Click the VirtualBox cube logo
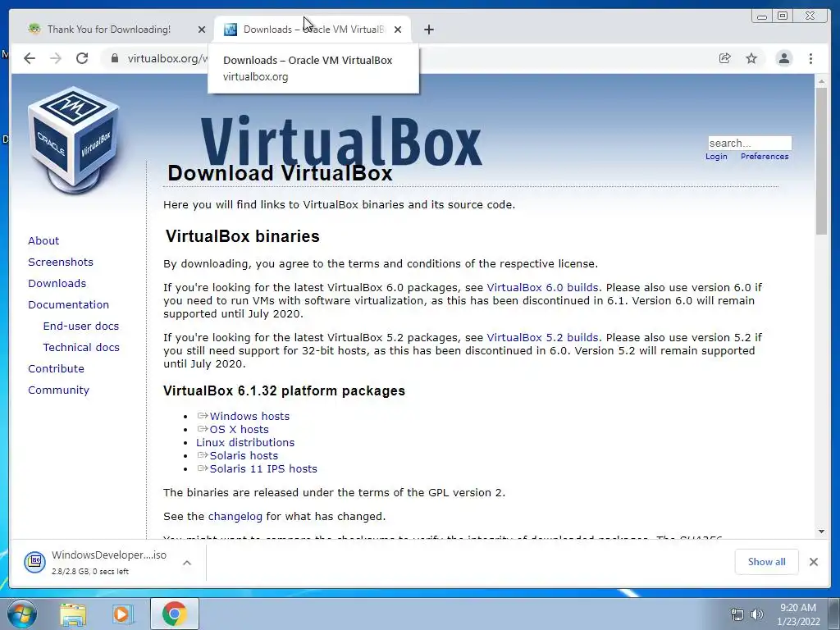 (73, 139)
